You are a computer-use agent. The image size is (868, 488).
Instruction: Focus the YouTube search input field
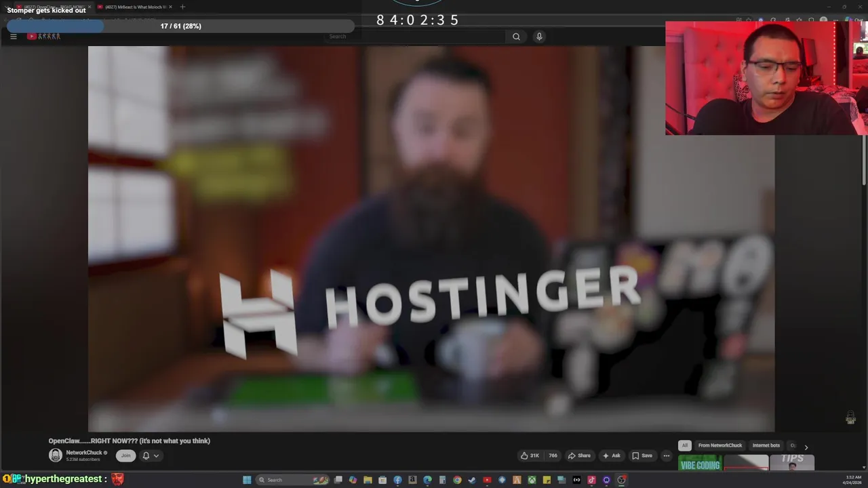click(415, 37)
